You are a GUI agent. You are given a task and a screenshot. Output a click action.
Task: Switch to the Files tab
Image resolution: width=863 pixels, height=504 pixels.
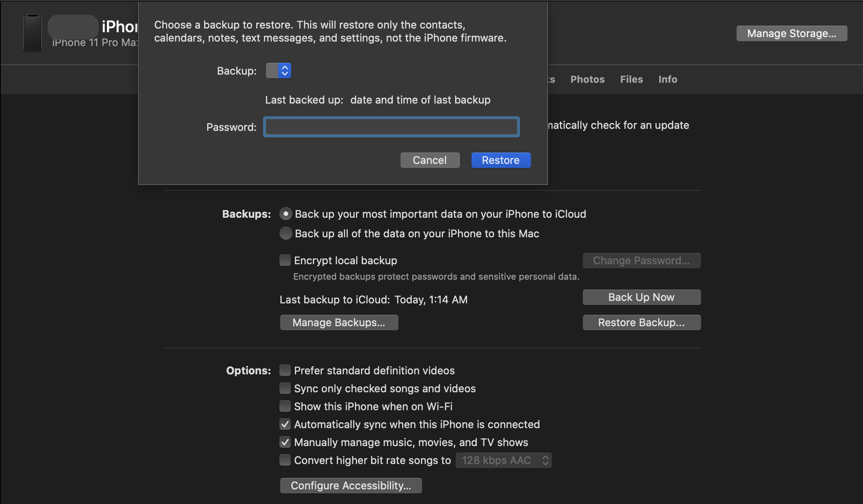[631, 79]
